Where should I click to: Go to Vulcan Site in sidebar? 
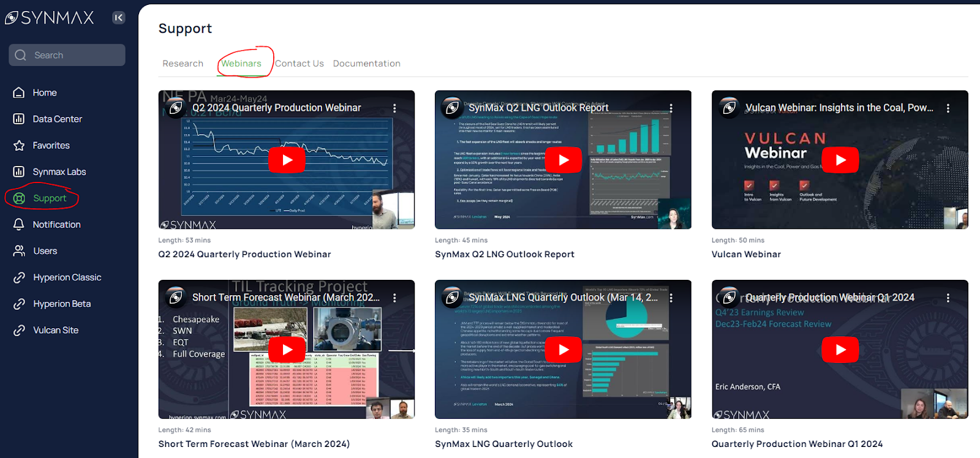point(55,330)
